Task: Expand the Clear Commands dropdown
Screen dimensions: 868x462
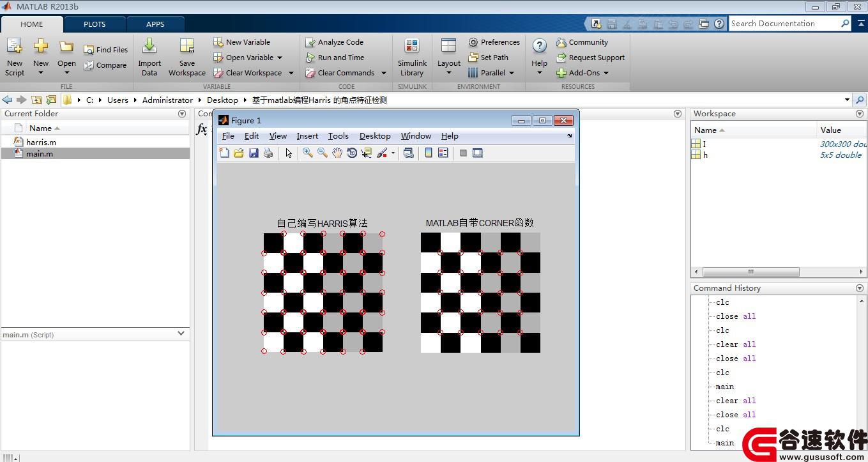Action: pos(384,73)
